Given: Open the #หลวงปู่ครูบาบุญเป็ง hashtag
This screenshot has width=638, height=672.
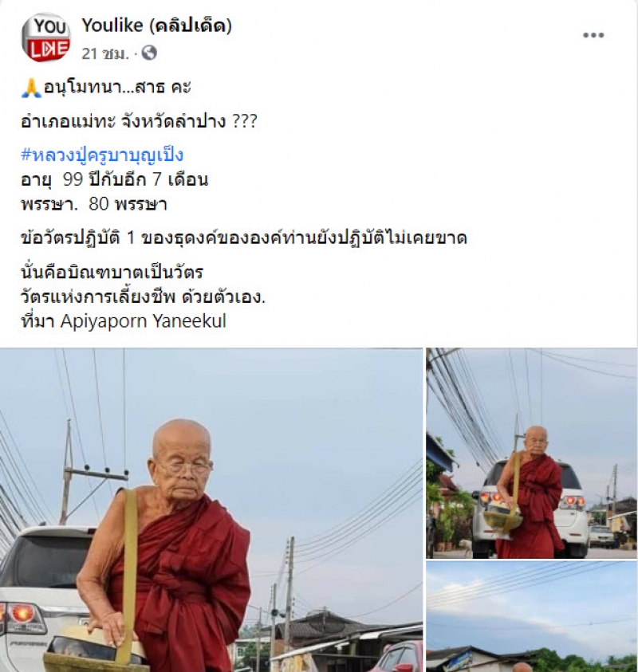Looking at the screenshot, I should [x=102, y=155].
